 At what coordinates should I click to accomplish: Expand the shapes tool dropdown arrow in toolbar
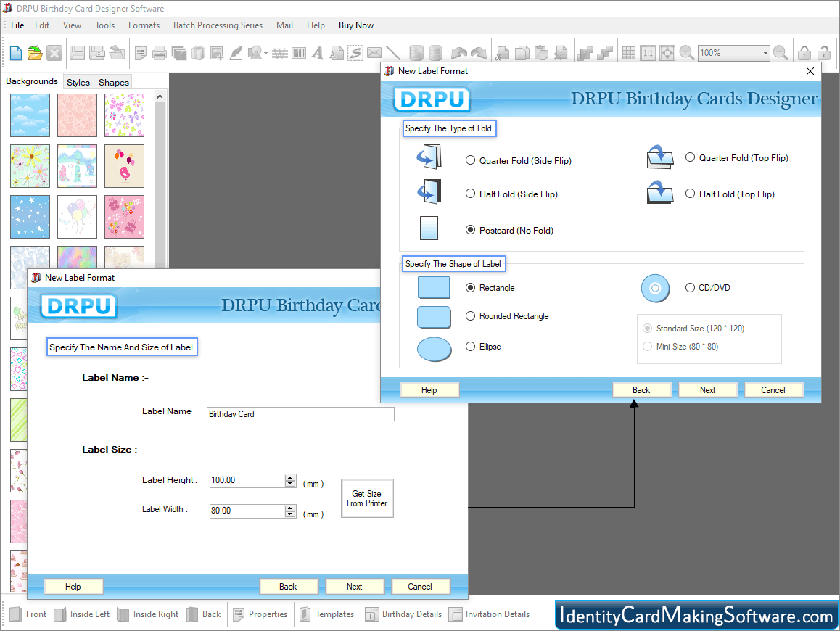coord(265,54)
